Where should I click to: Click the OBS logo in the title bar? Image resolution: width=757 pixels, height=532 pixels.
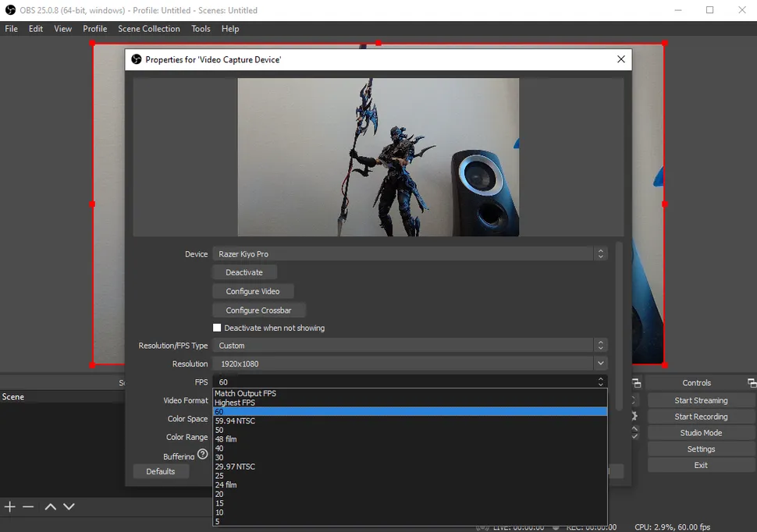(10, 10)
